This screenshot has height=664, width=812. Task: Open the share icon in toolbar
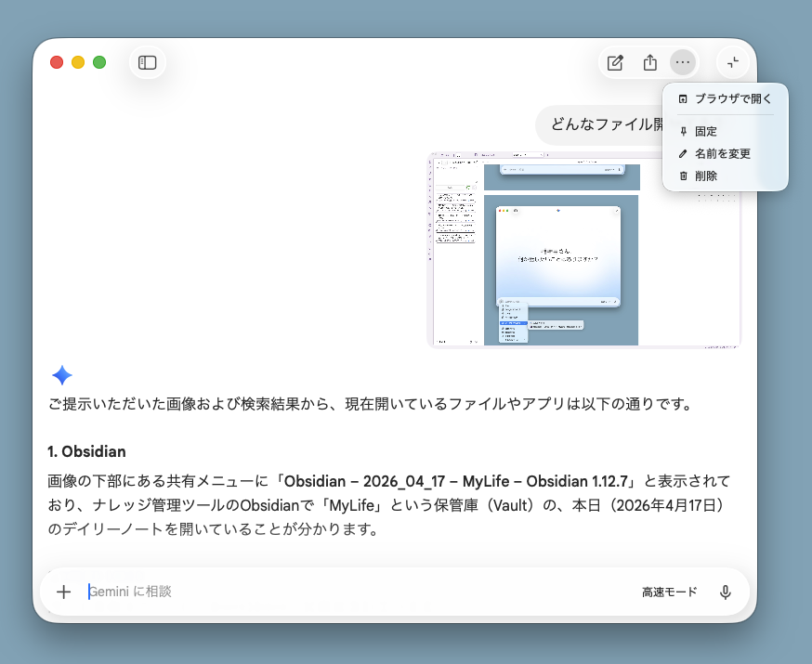[649, 62]
